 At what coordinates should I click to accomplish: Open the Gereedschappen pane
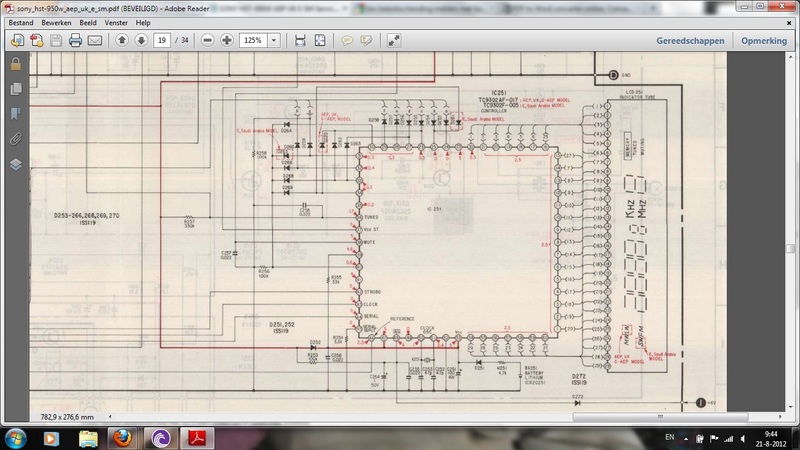click(689, 41)
